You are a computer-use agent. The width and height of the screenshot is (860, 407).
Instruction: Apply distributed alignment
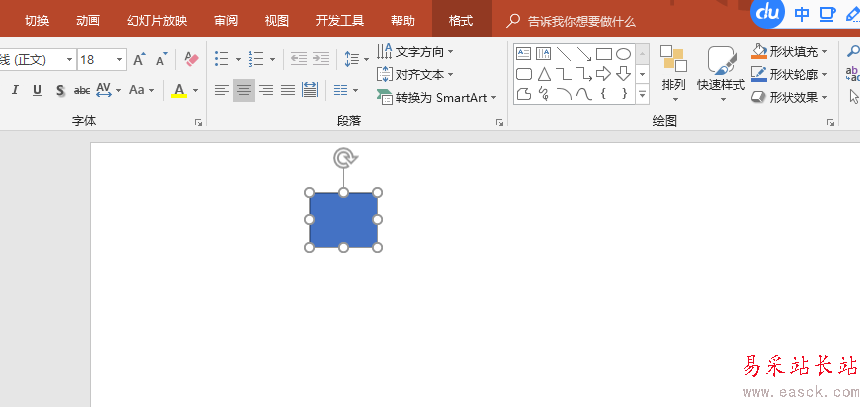click(x=310, y=90)
